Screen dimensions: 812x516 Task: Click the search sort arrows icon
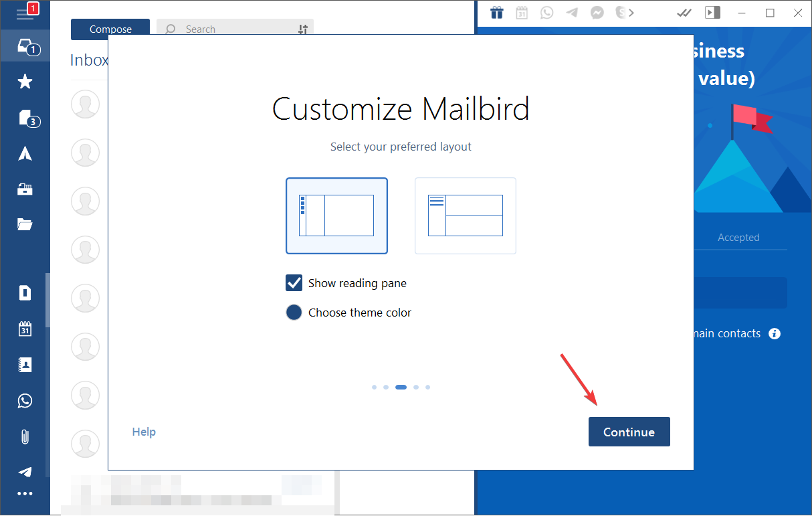pos(303,29)
